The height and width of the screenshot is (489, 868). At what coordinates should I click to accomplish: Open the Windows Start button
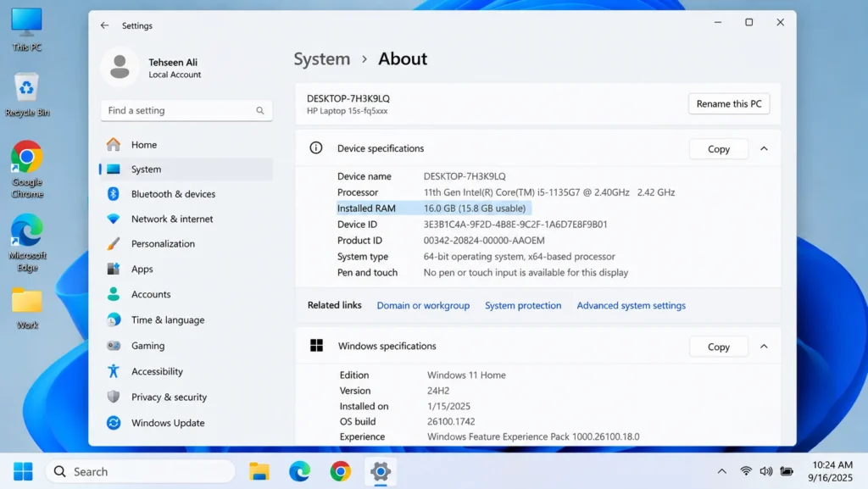[x=23, y=471]
